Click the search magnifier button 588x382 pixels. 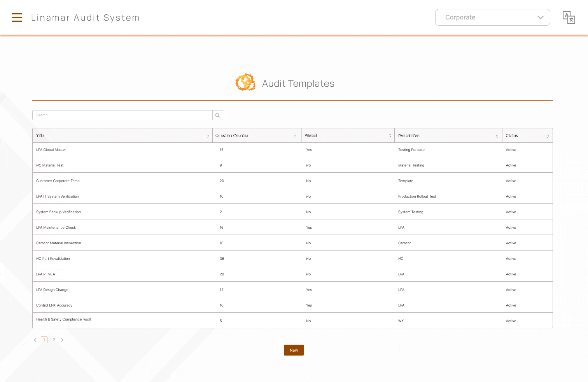click(218, 115)
